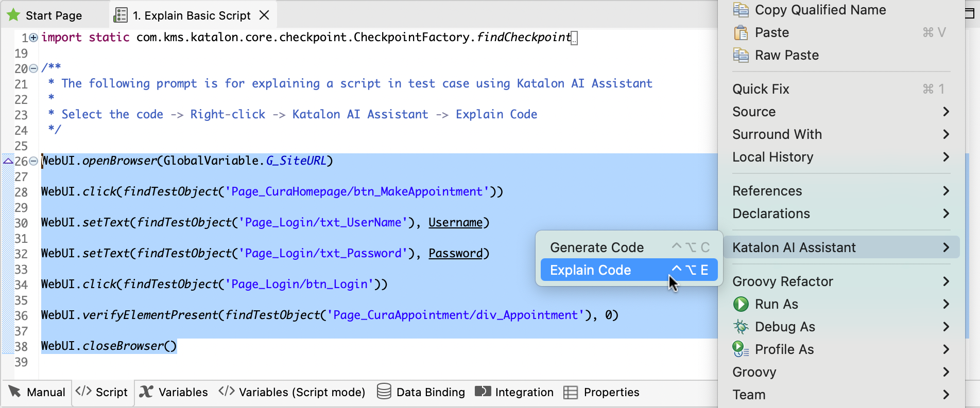The height and width of the screenshot is (408, 980).
Task: Open the Properties tab
Action: (601, 392)
